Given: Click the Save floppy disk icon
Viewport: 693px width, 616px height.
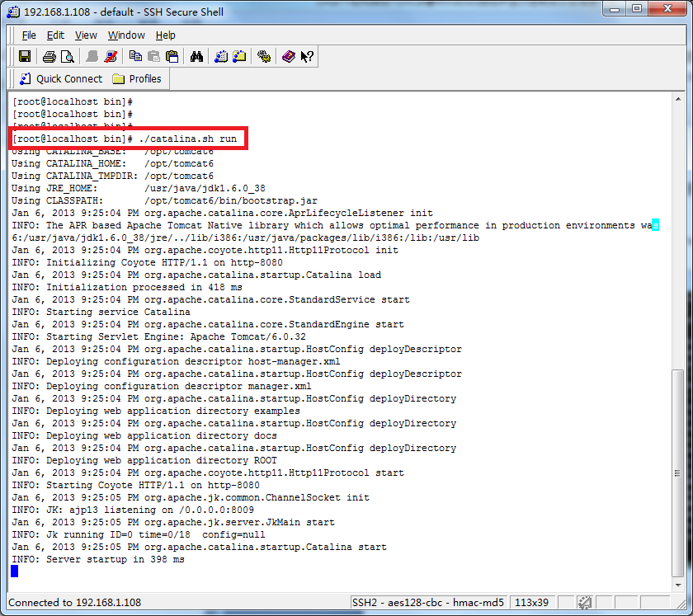Looking at the screenshot, I should [x=25, y=57].
